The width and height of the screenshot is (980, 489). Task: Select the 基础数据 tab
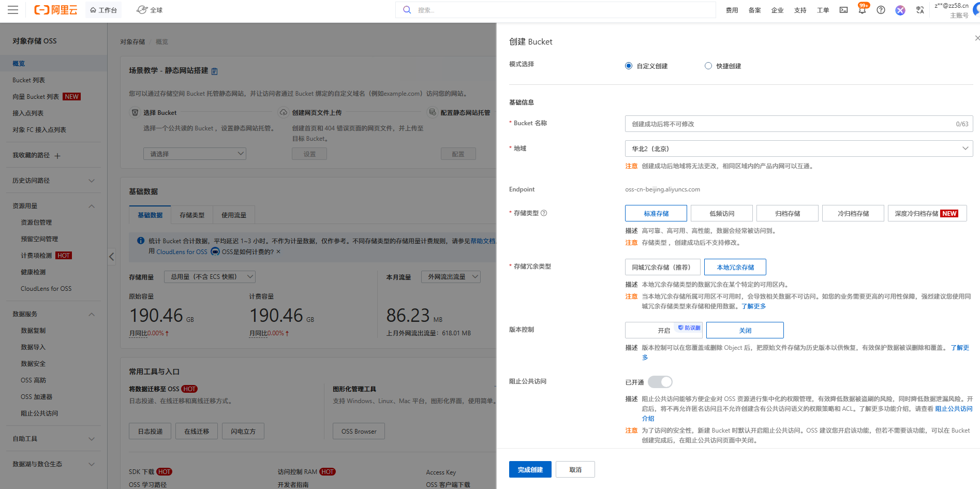[150, 215]
